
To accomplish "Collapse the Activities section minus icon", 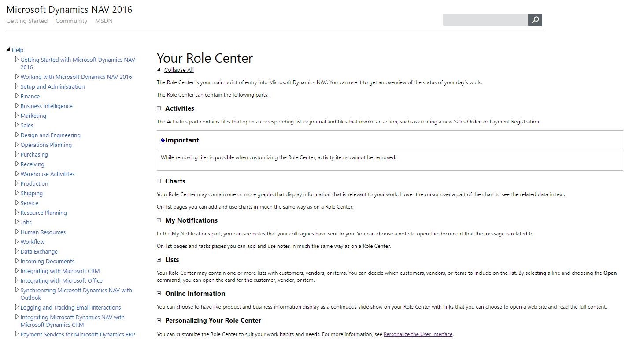I will pos(159,108).
